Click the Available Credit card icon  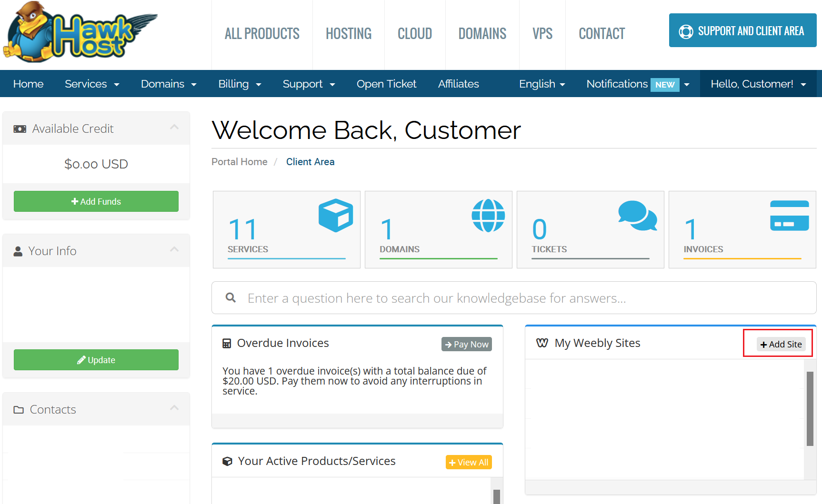tap(20, 128)
